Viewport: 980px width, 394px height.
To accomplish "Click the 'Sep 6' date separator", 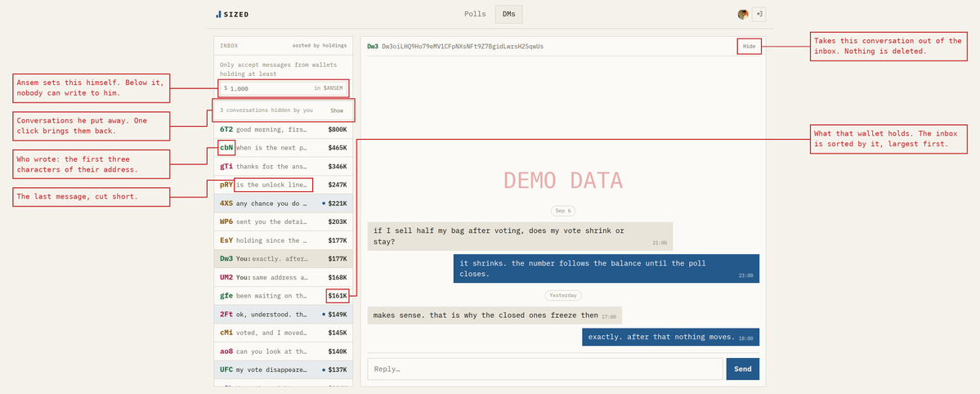I will 564,211.
